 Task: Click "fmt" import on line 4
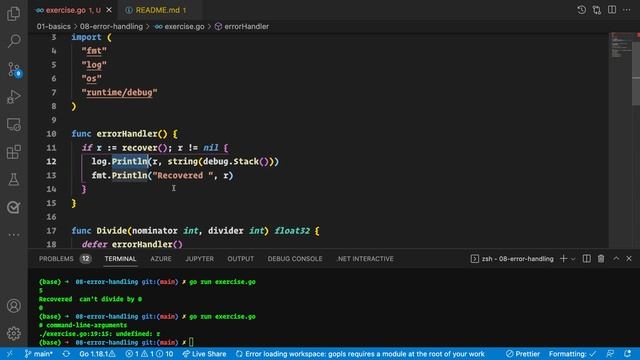94,51
